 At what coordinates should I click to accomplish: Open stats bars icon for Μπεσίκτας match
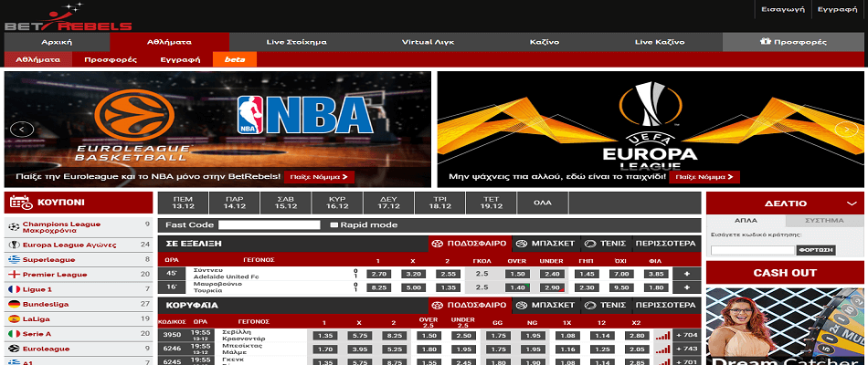coord(662,349)
